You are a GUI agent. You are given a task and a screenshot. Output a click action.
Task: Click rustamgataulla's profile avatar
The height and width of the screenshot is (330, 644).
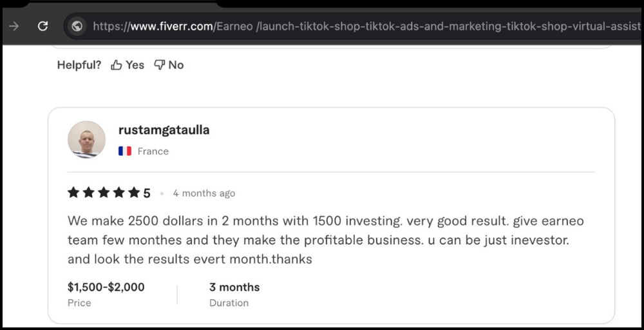[x=86, y=139]
